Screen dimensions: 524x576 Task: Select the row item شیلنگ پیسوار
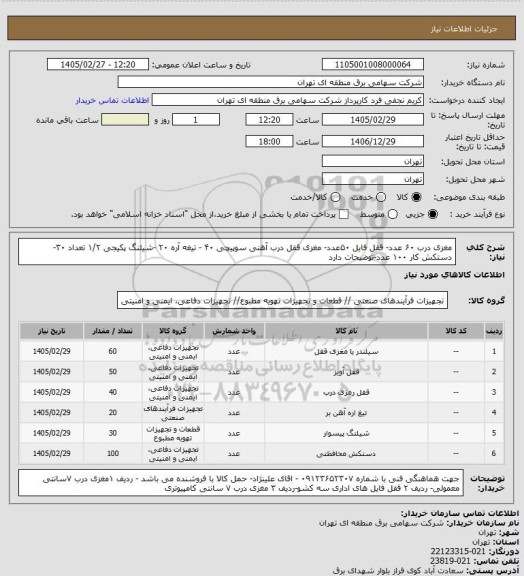pos(346,433)
